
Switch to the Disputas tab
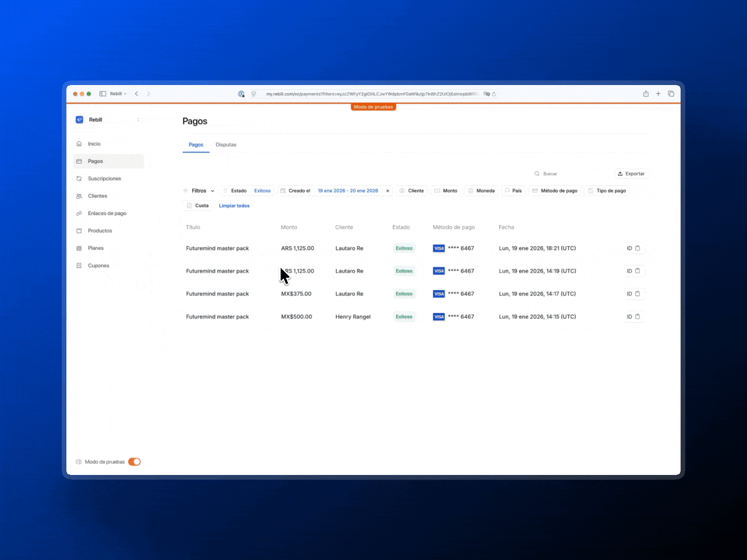pyautogui.click(x=226, y=145)
